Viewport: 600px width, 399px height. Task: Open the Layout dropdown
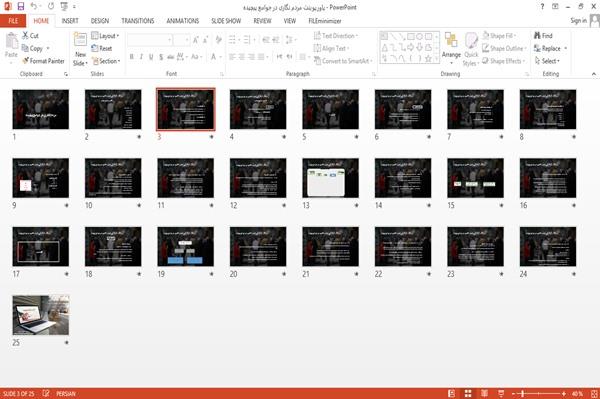(x=105, y=36)
